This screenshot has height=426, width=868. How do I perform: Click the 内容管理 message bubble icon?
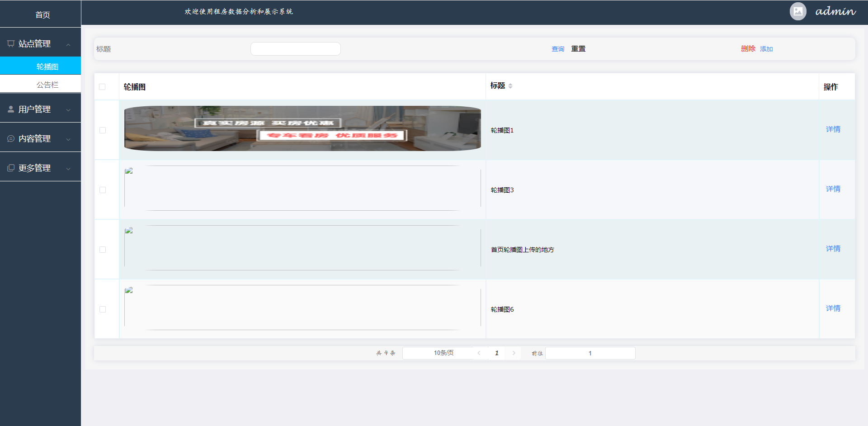(x=11, y=138)
